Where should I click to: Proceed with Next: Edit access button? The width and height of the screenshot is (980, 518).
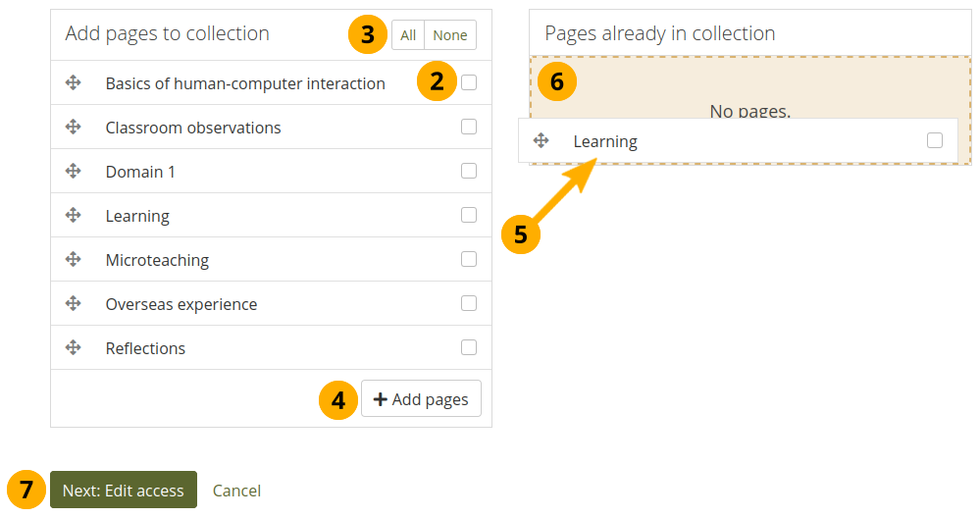(124, 491)
